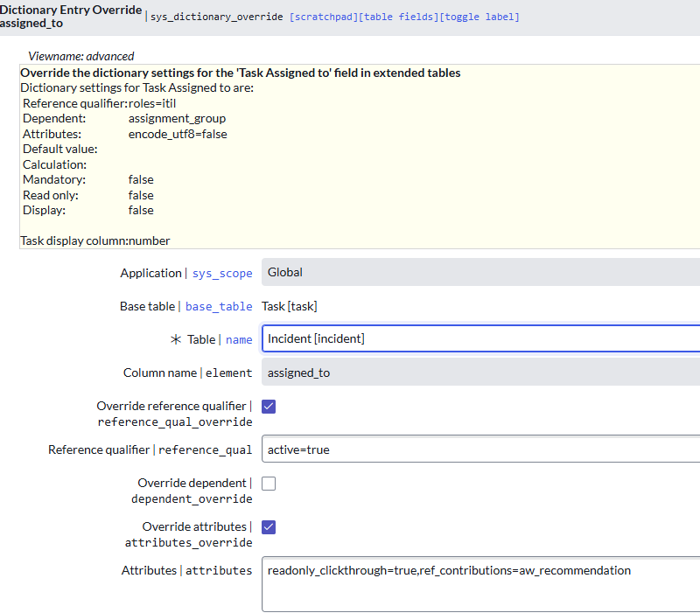
Task: Open the name field link beside Table
Action: tap(239, 339)
